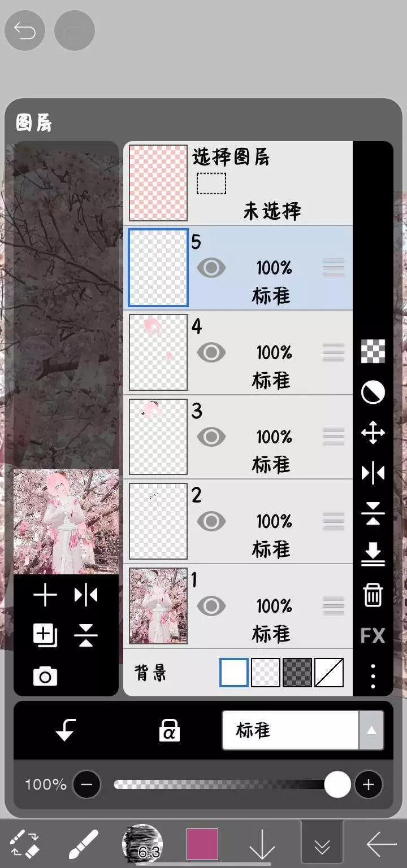Choose the white background option
Screen dimensions: 407x868
pos(234,673)
